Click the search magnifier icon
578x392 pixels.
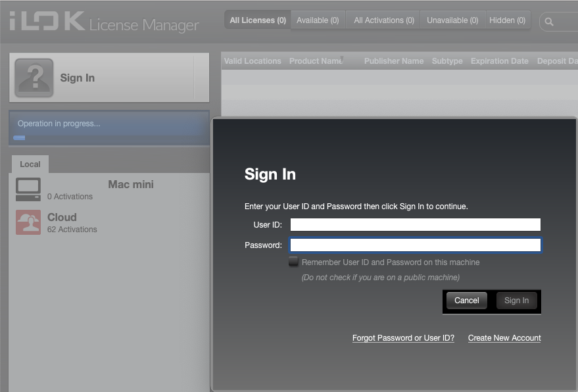[x=549, y=22]
